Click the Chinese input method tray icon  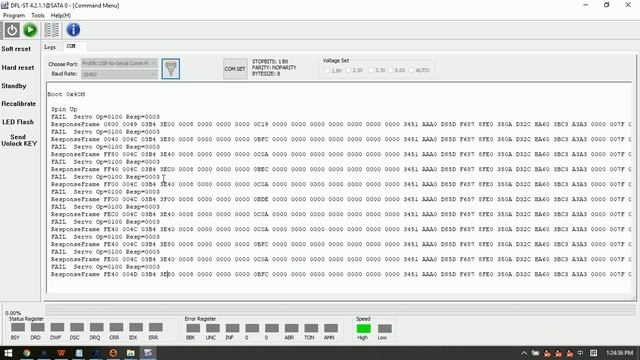[x=580, y=353]
